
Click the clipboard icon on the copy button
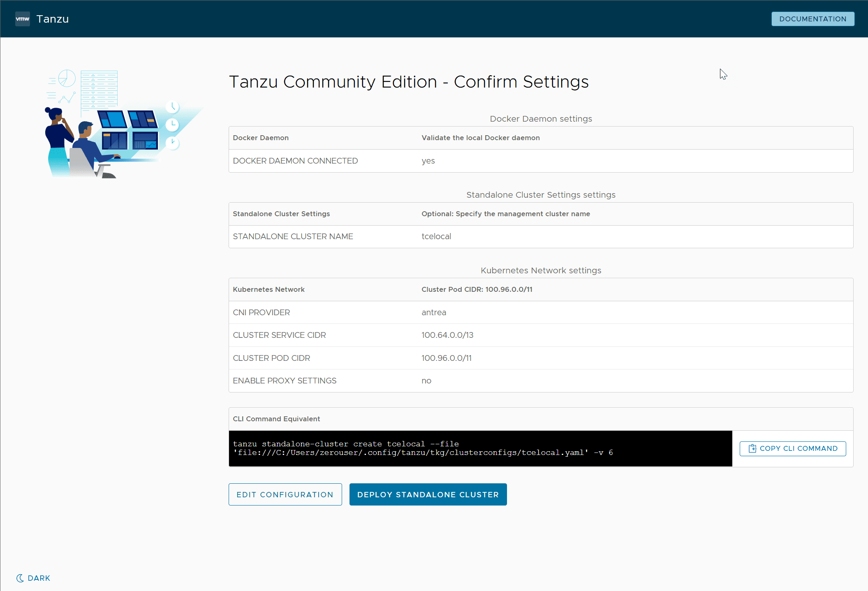click(752, 448)
